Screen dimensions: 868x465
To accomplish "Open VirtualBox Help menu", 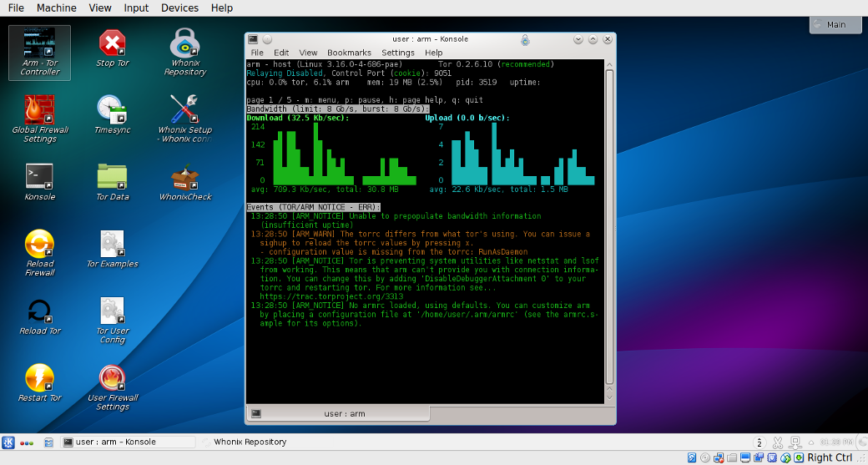I will pos(222,8).
